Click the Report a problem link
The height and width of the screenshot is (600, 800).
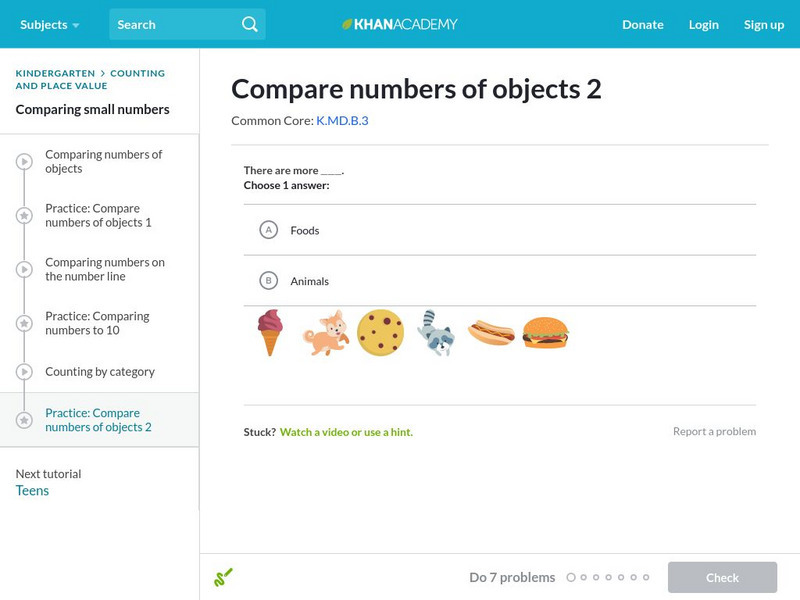pos(714,431)
